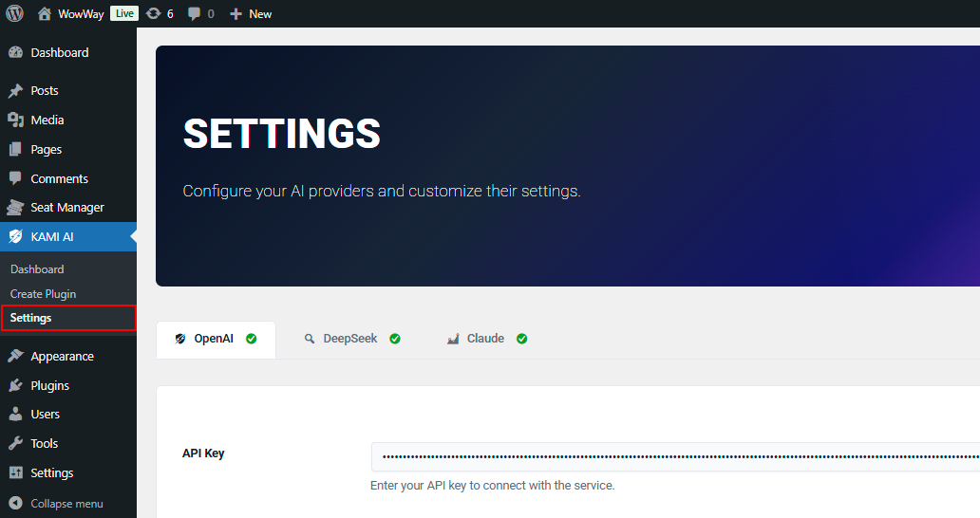Click the Media icon
The image size is (980, 518).
(15, 120)
